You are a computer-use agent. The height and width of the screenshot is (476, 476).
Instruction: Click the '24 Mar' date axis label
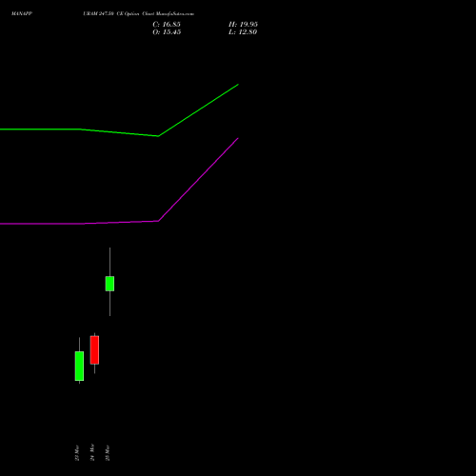click(92, 452)
